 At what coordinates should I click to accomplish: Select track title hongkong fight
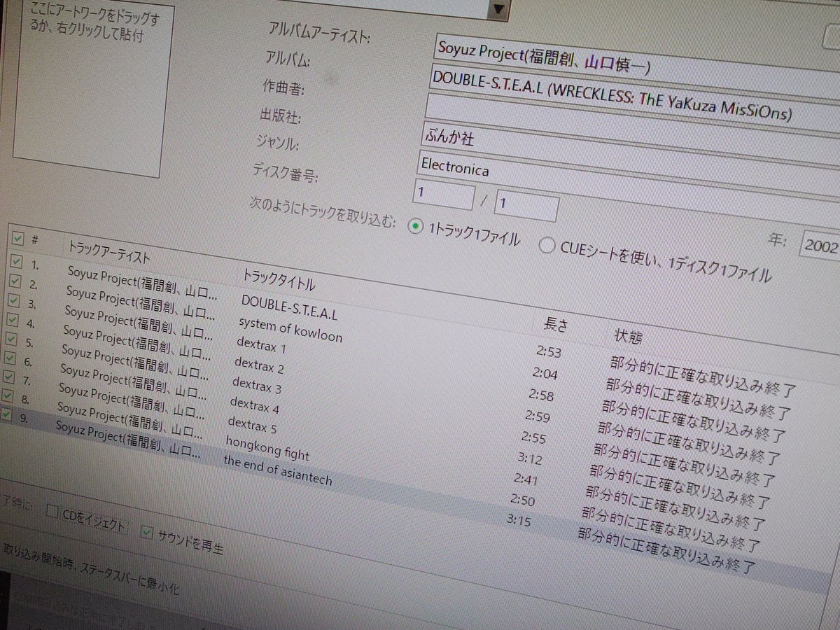point(267,447)
